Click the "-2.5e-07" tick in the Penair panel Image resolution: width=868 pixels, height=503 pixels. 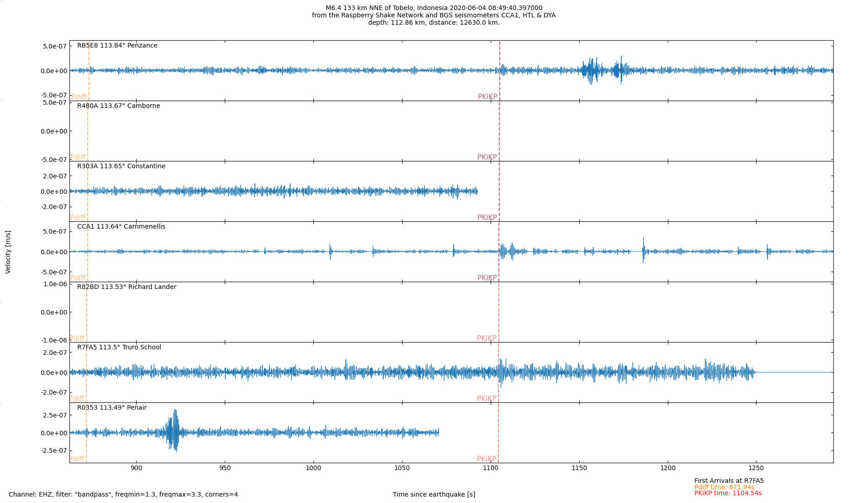tap(54, 450)
